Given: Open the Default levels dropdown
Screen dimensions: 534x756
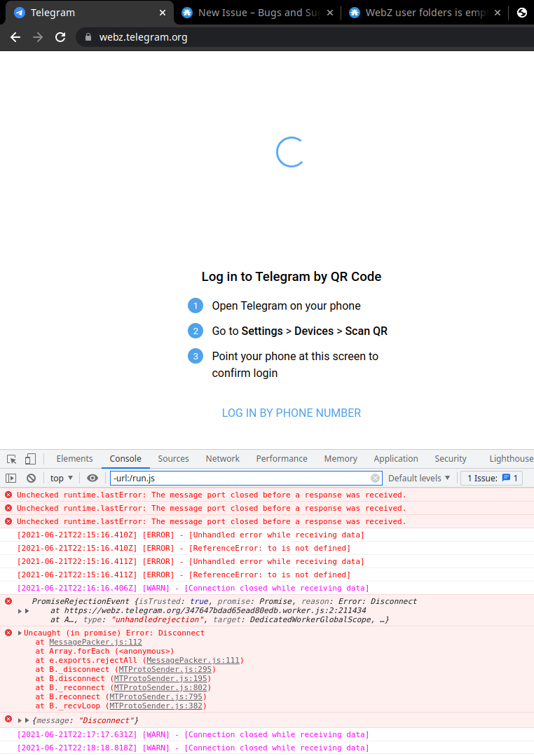Looking at the screenshot, I should (418, 479).
